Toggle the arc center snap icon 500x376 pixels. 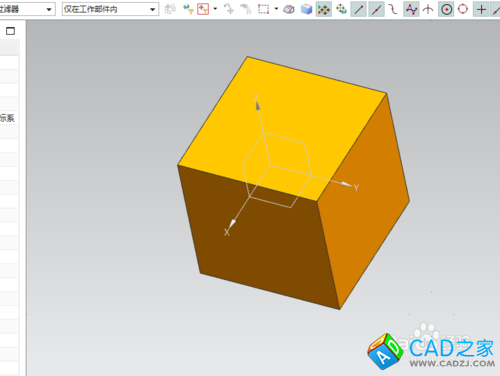447,9
